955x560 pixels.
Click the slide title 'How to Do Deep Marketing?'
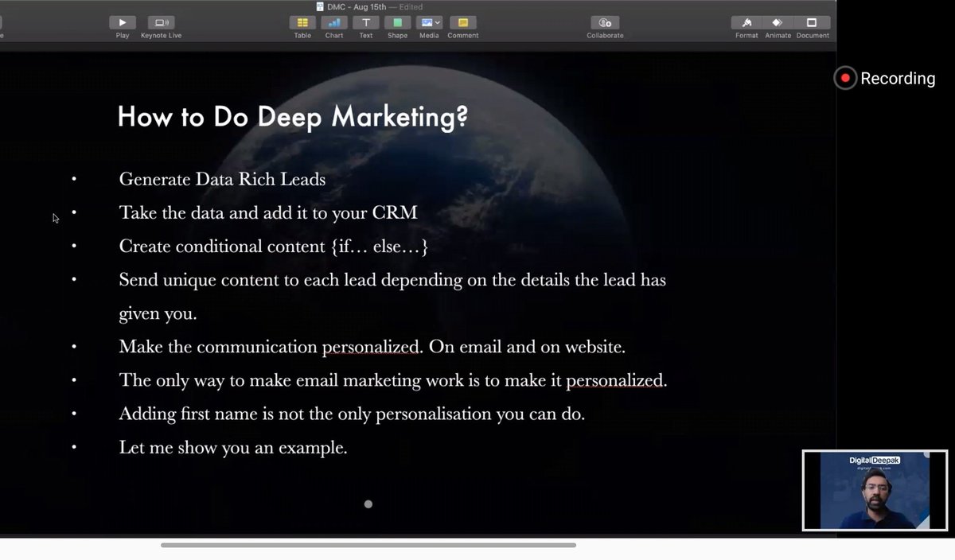click(x=292, y=117)
